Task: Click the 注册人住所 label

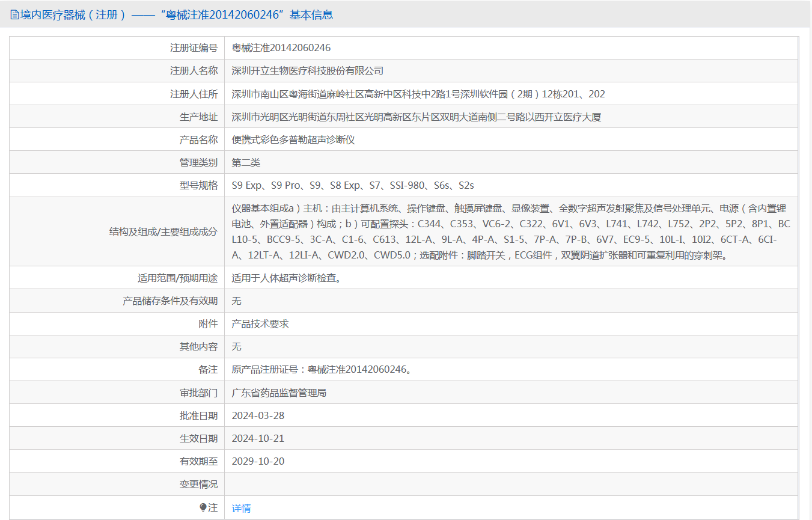Action: coord(194,94)
